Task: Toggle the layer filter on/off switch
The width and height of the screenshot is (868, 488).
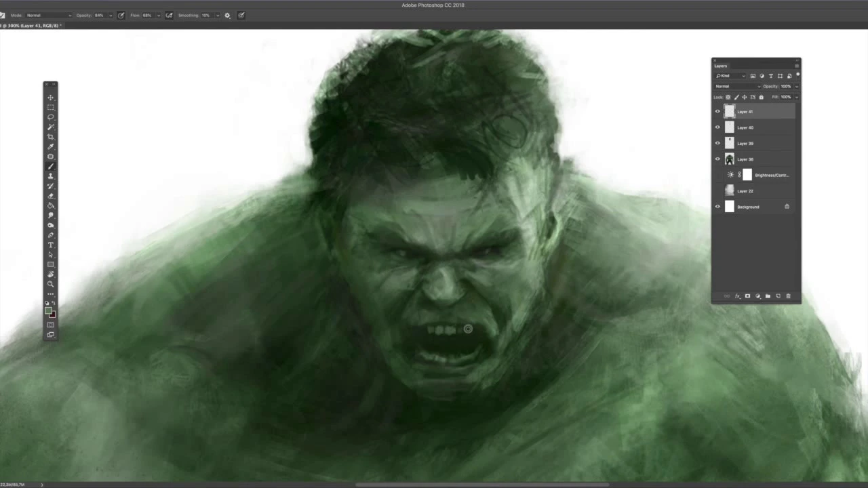Action: [798, 75]
